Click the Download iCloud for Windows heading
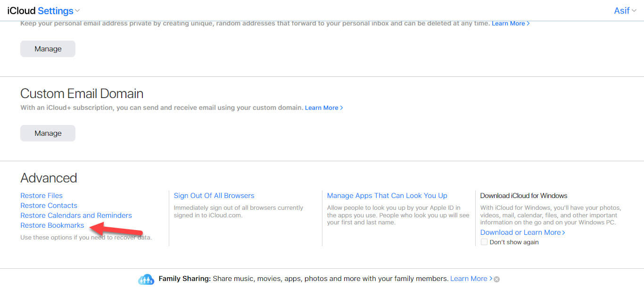 (523, 196)
